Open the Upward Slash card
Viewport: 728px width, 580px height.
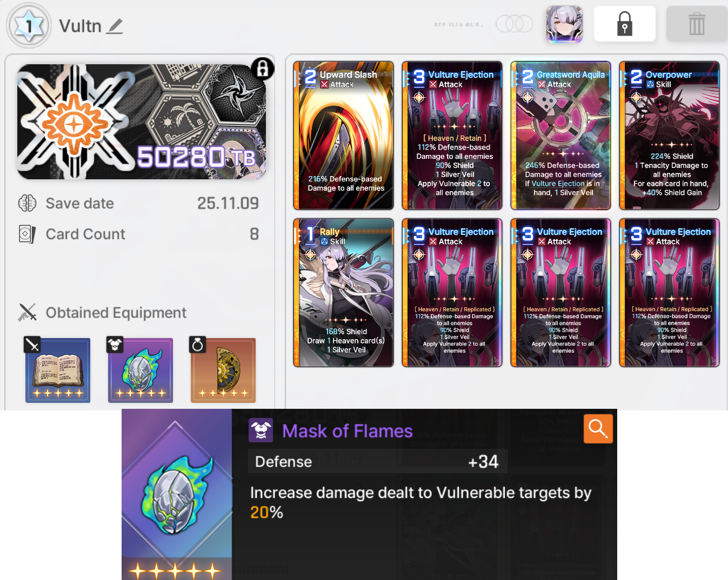point(344,136)
